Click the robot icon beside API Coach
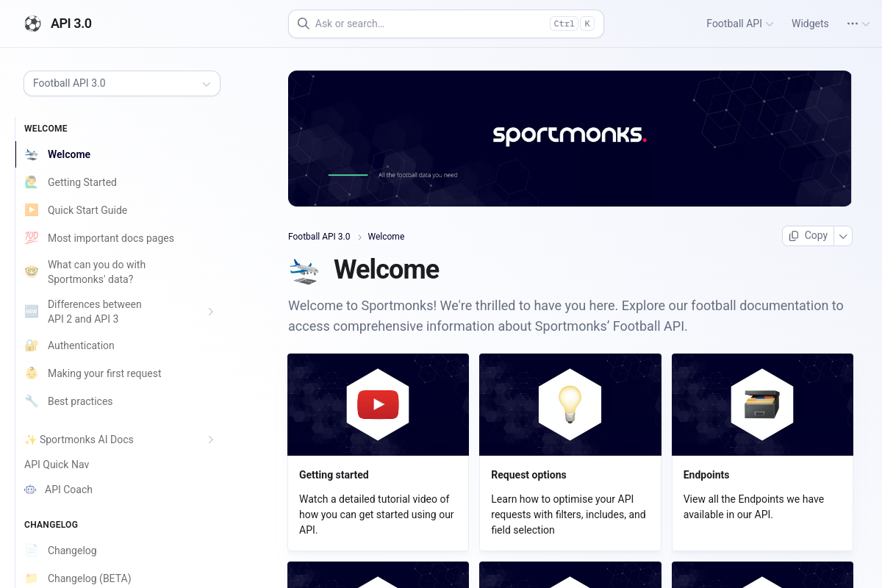The width and height of the screenshot is (882, 588). [x=30, y=490]
